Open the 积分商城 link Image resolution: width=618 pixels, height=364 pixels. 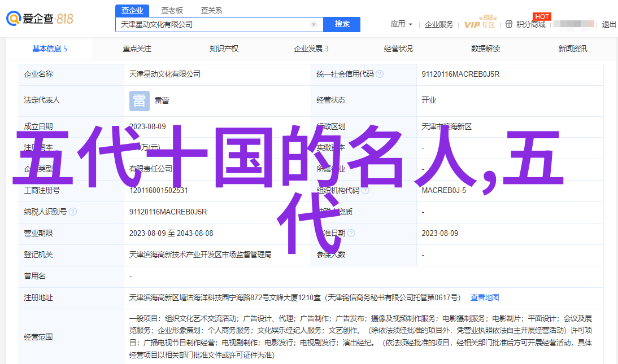(531, 24)
